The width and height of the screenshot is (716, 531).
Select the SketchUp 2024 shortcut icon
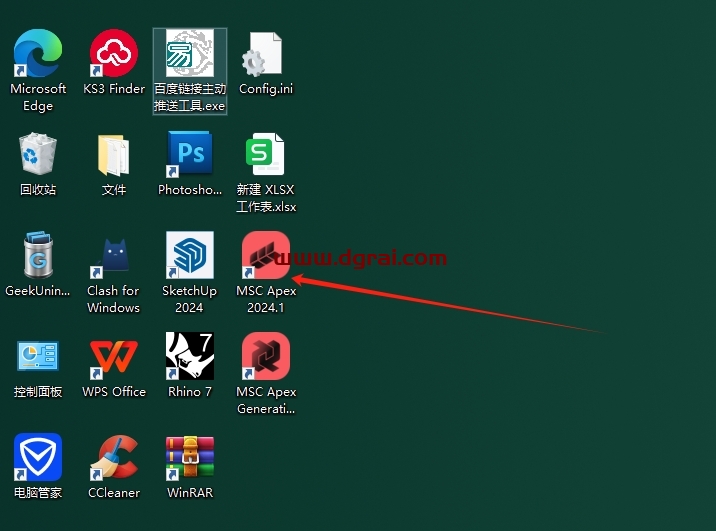pyautogui.click(x=190, y=255)
